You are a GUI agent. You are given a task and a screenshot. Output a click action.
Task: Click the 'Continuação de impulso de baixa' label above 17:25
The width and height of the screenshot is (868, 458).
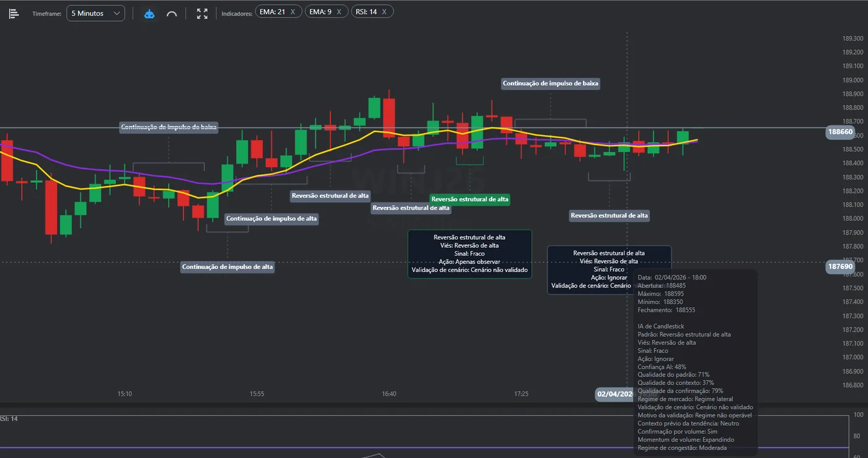point(551,83)
